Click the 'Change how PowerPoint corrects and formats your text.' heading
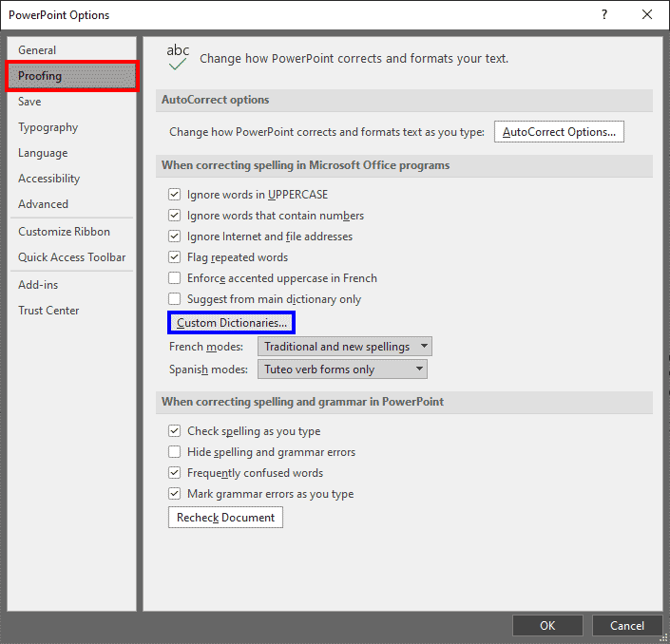Viewport: 670px width, 644px height. click(354, 59)
